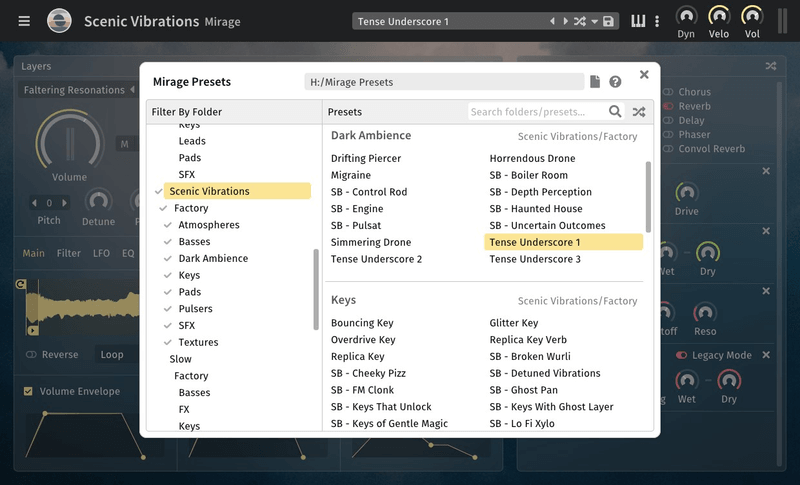Enable the Chorus effect toggle
Viewport: 800px width, 485px height.
[x=668, y=92]
